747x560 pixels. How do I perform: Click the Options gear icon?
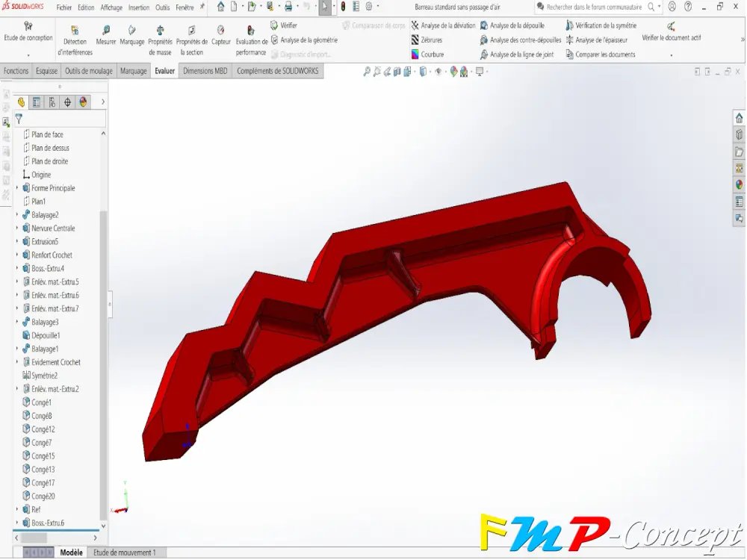(369, 7)
